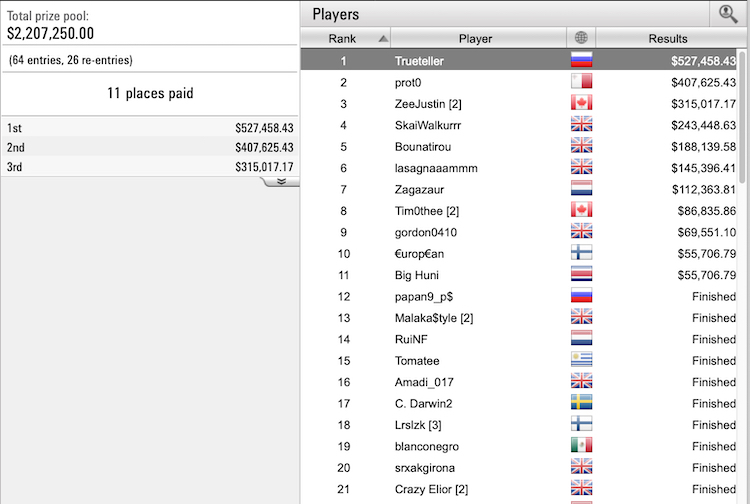
Task: Select player lasagnaaammm in the list
Action: point(435,168)
